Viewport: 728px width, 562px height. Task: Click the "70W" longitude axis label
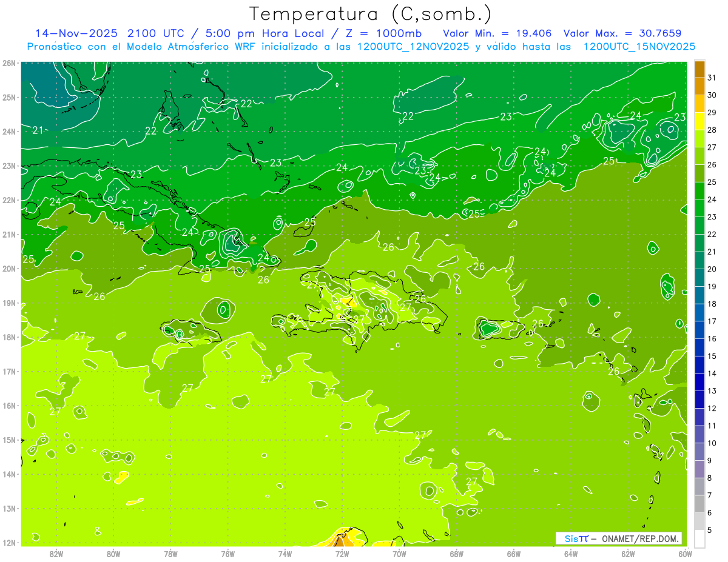(399, 554)
